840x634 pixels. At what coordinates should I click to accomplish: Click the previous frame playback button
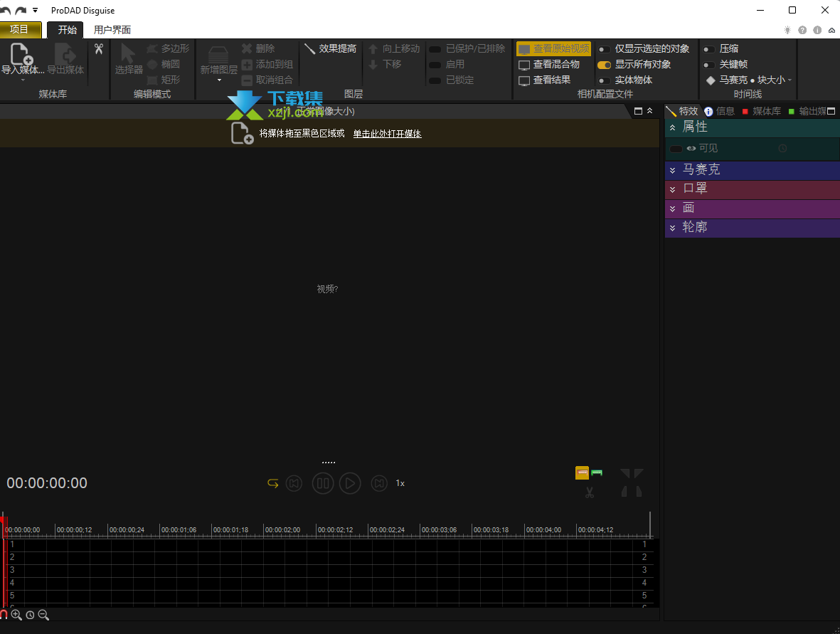click(294, 483)
